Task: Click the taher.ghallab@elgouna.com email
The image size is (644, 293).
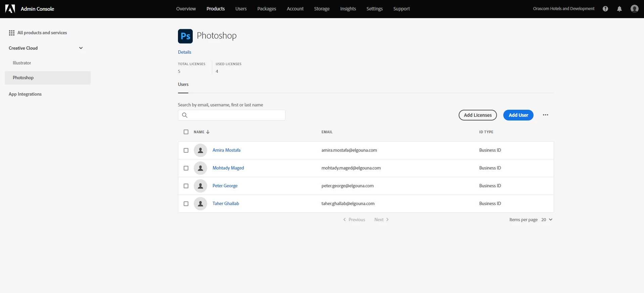Action: click(348, 204)
